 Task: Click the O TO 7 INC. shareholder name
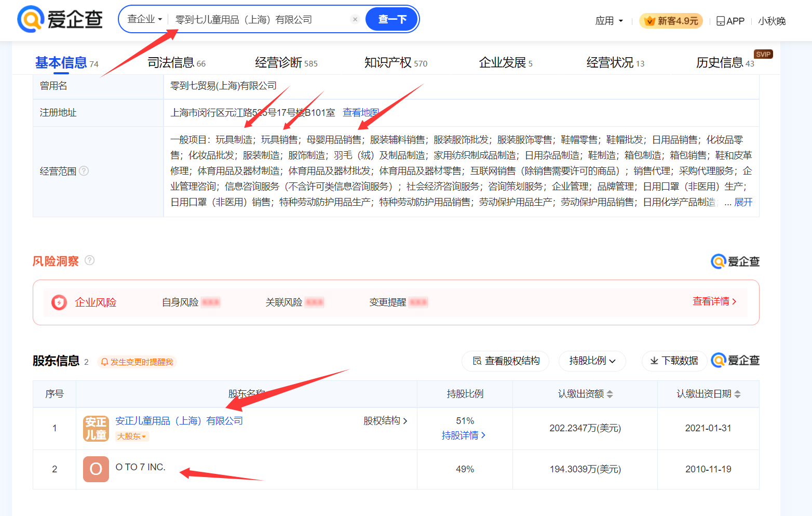coord(140,467)
